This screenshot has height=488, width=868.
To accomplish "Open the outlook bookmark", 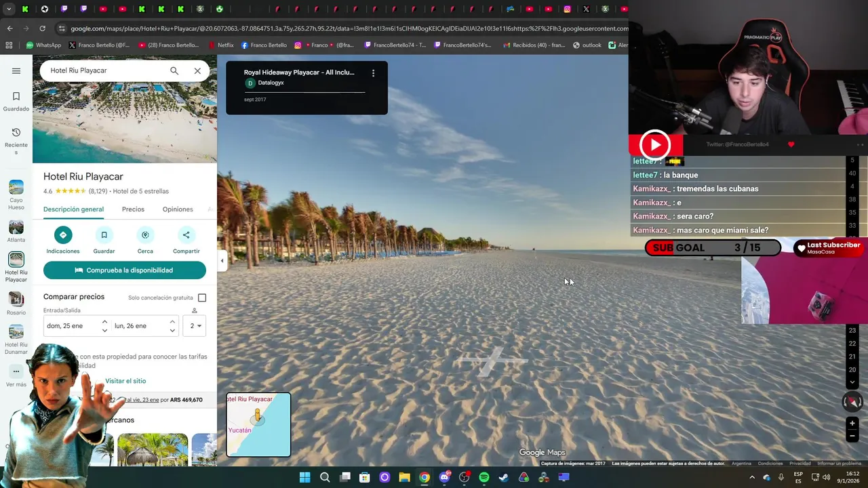I will coord(587,45).
